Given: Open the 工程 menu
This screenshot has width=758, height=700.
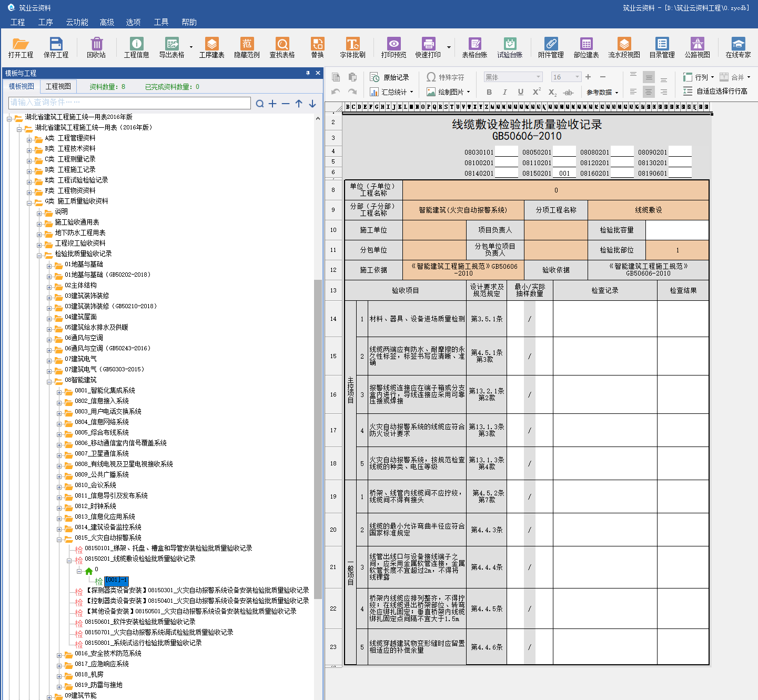Looking at the screenshot, I should (x=17, y=22).
